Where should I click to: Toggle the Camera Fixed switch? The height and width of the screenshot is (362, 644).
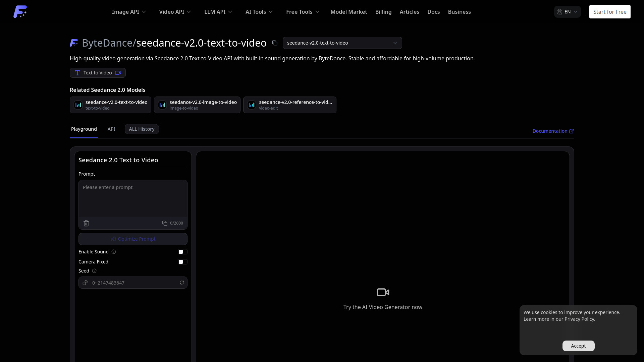[x=183, y=262]
